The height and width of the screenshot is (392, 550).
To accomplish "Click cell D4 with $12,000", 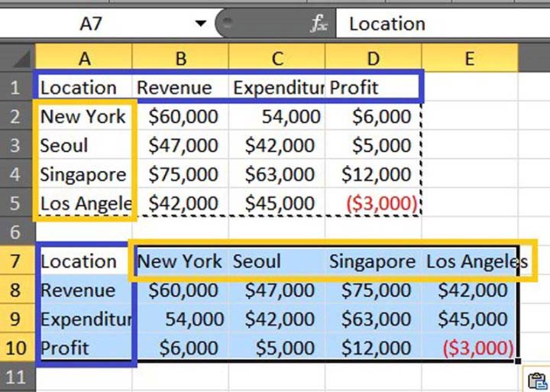I will tap(374, 173).
